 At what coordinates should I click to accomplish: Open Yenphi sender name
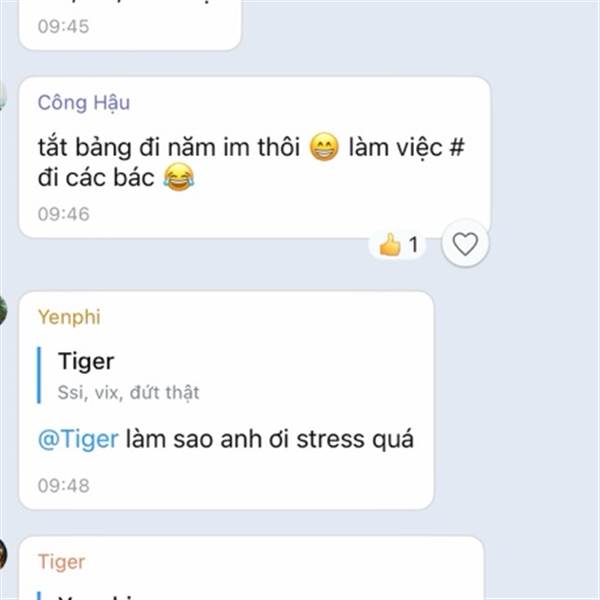tap(69, 317)
